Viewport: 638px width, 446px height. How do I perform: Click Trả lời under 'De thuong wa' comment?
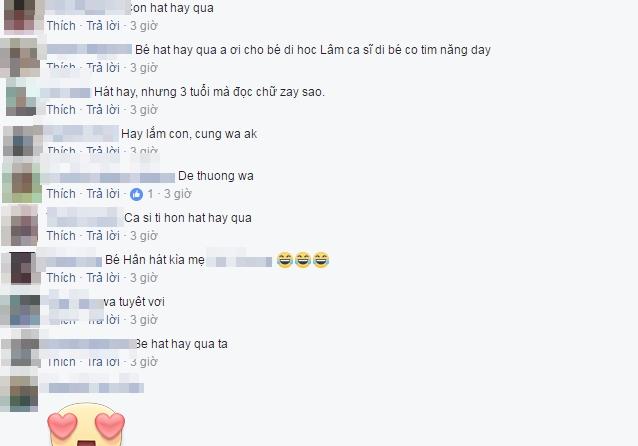(103, 194)
